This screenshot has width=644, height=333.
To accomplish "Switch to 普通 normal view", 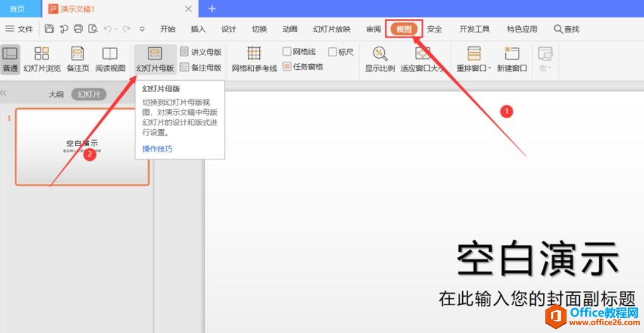I will (10, 59).
